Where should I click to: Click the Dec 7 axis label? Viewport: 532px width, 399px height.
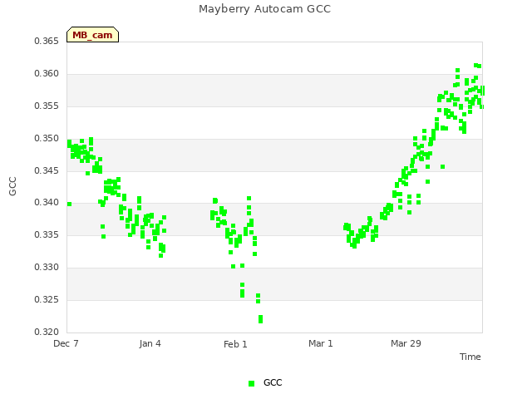click(66, 343)
